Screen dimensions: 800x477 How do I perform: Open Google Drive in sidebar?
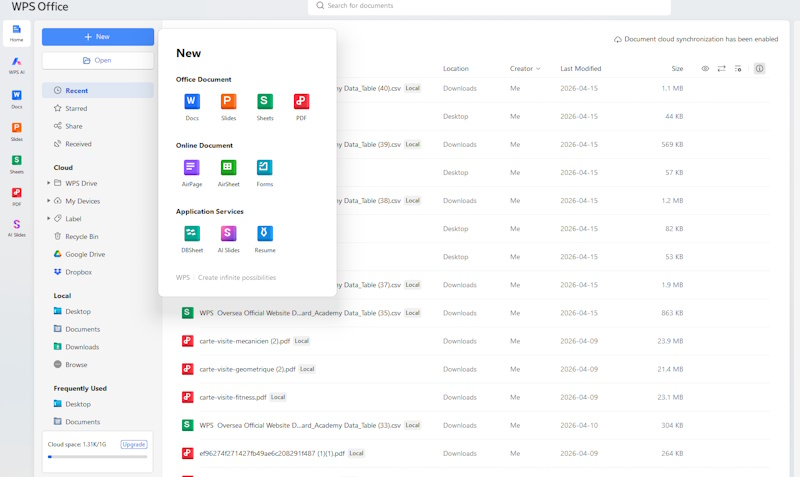tap(97, 254)
